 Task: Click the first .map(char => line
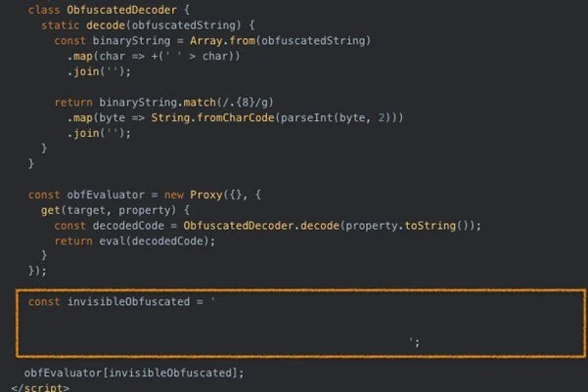click(x=154, y=57)
